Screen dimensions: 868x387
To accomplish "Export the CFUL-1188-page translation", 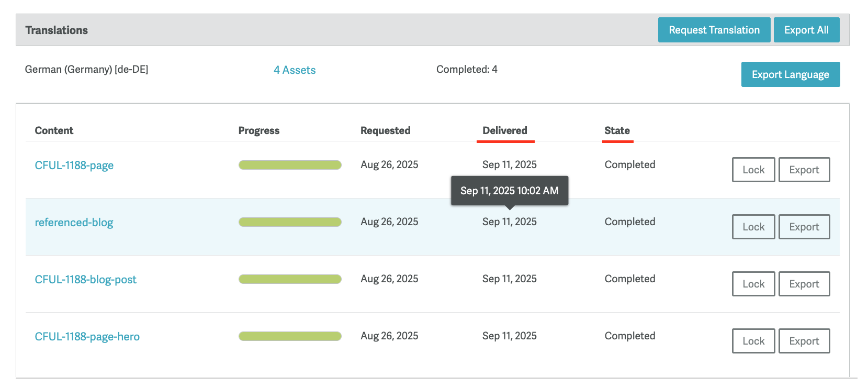I will pos(804,170).
